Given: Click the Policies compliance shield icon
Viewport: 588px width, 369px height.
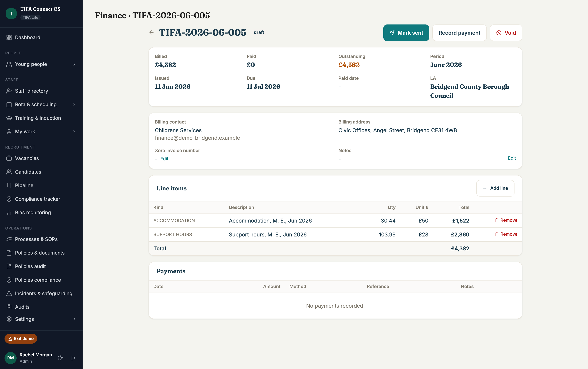Looking at the screenshot, I should pyautogui.click(x=9, y=280).
